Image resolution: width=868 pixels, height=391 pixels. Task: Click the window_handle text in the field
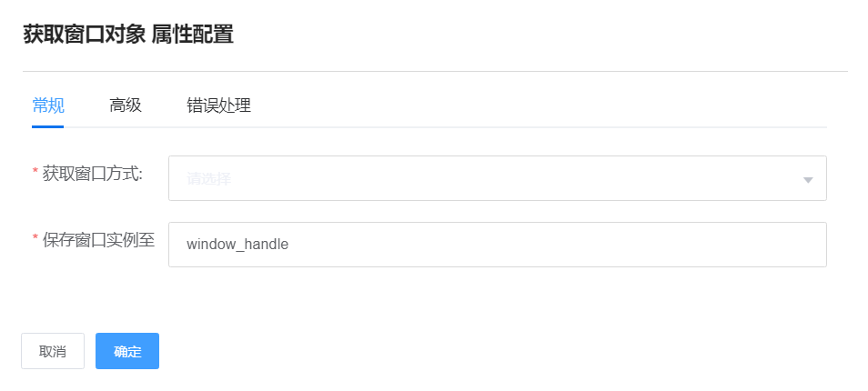(x=237, y=245)
